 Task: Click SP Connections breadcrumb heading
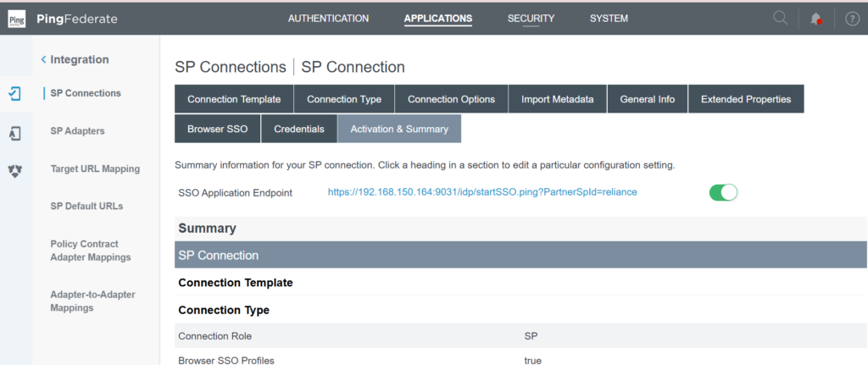point(231,67)
